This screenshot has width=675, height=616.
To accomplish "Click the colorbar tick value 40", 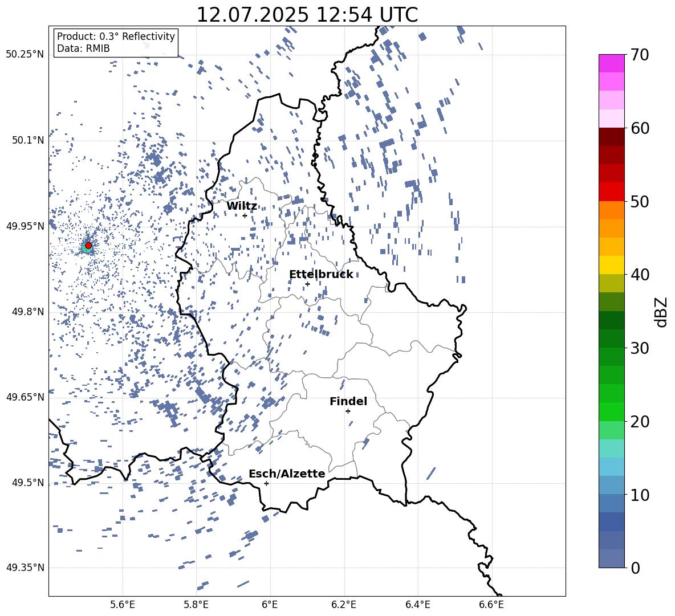I will point(640,275).
